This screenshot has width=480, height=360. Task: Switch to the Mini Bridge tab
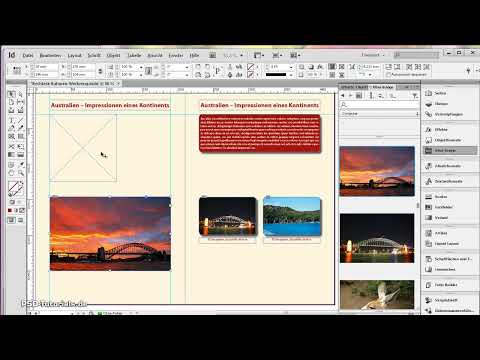pyautogui.click(x=382, y=87)
